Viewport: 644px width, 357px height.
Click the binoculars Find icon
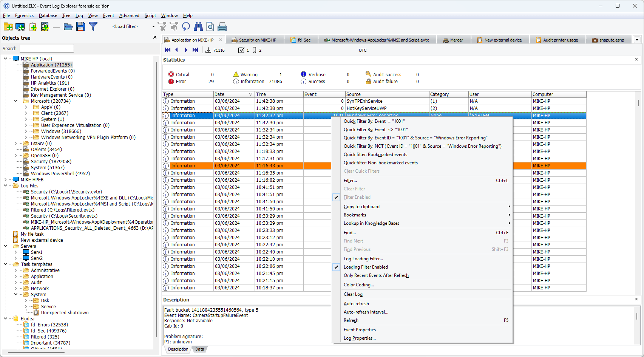[x=198, y=26]
